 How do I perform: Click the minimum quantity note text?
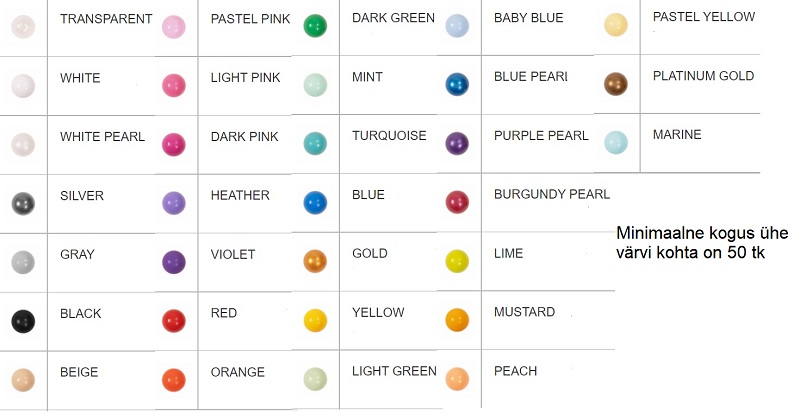(x=702, y=242)
